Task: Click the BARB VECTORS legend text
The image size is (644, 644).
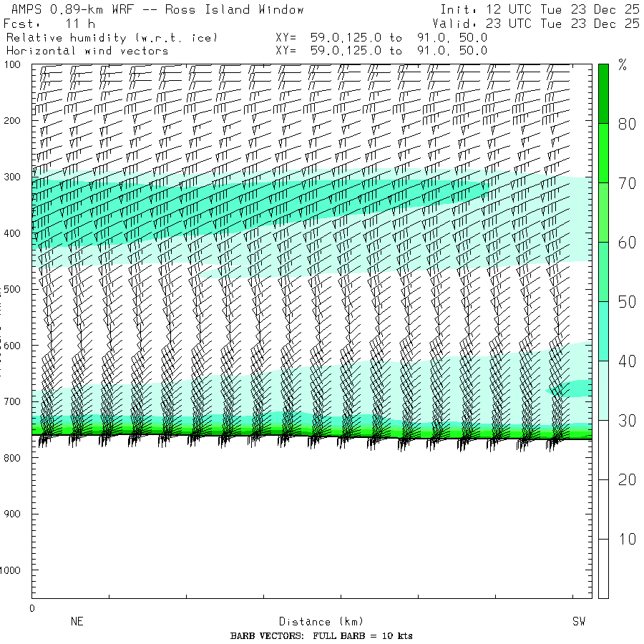Action: [321, 636]
